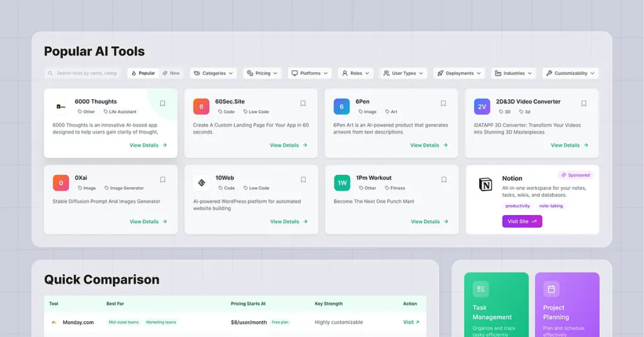
Task: Click the Visit Site button for Notion
Action: click(x=522, y=221)
